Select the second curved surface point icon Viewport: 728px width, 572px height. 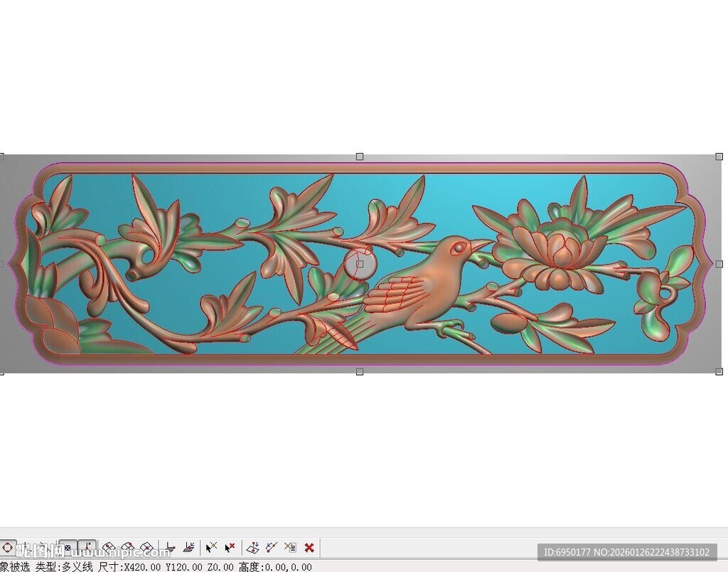pyautogui.click(x=128, y=548)
